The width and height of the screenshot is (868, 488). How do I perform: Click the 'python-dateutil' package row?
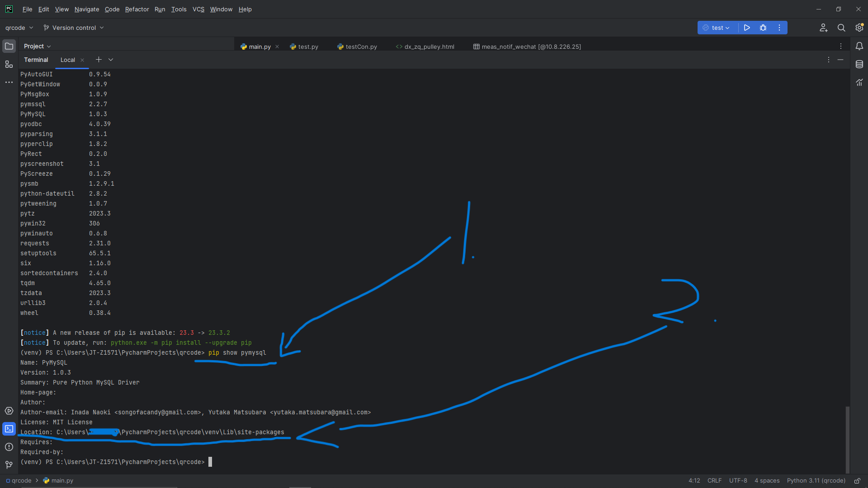click(x=64, y=193)
